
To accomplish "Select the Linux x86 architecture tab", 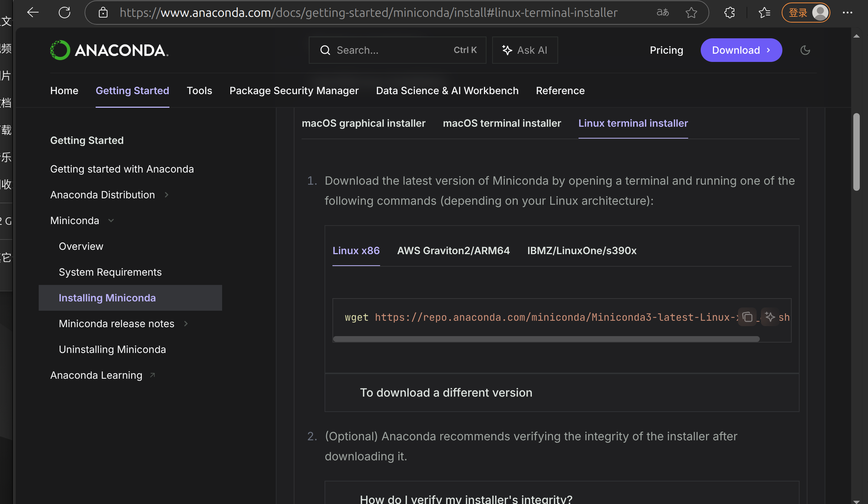I will 356,251.
